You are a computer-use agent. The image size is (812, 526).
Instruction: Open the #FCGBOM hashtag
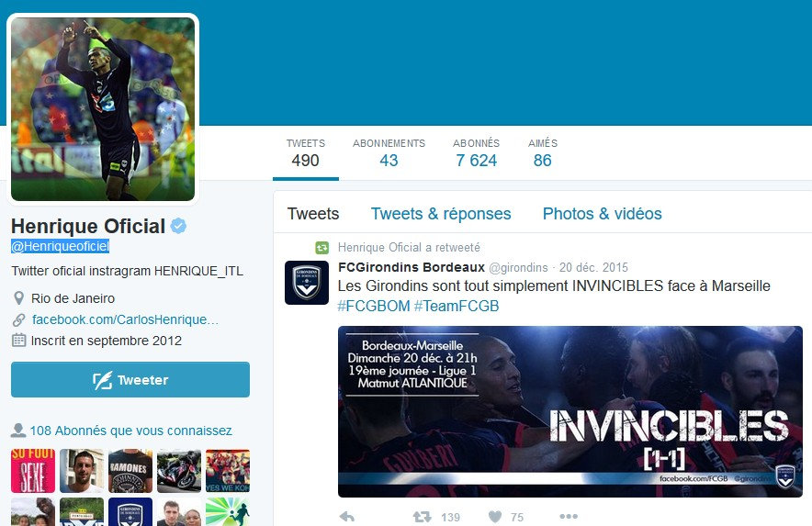click(374, 306)
